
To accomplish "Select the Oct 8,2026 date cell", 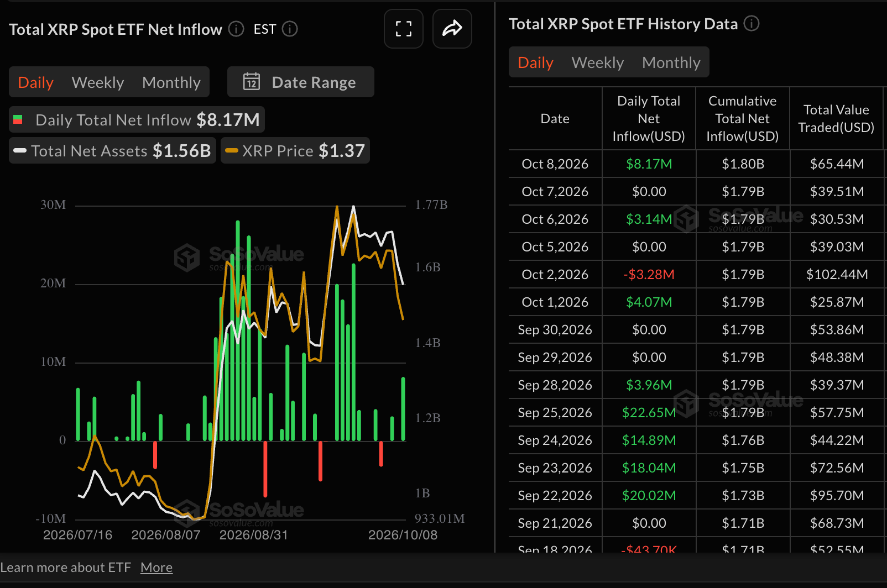I will (555, 164).
